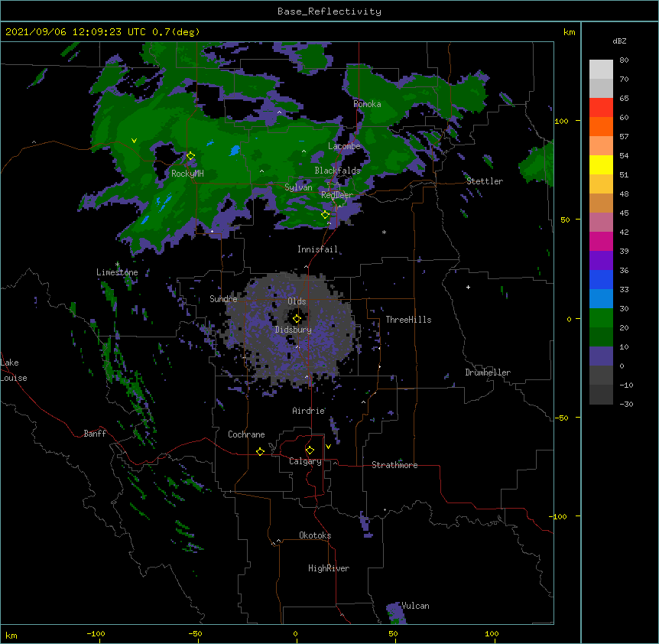Click the HighRiver city label
659x644 pixels.
click(329, 568)
